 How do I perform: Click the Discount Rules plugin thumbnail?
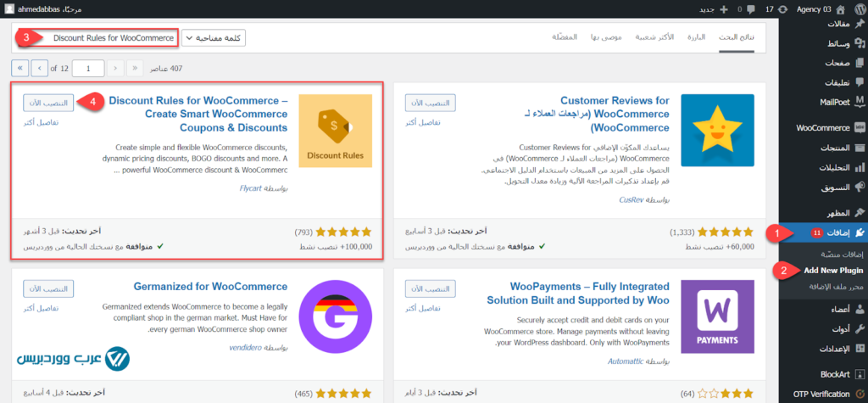point(336,131)
